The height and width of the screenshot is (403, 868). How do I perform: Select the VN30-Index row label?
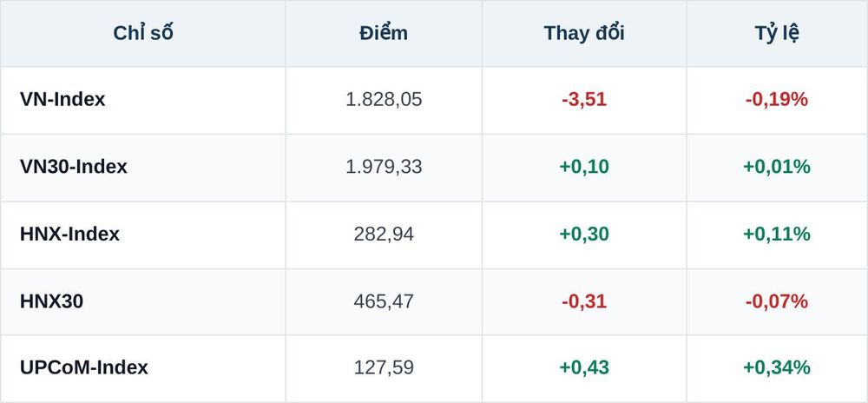click(x=74, y=167)
